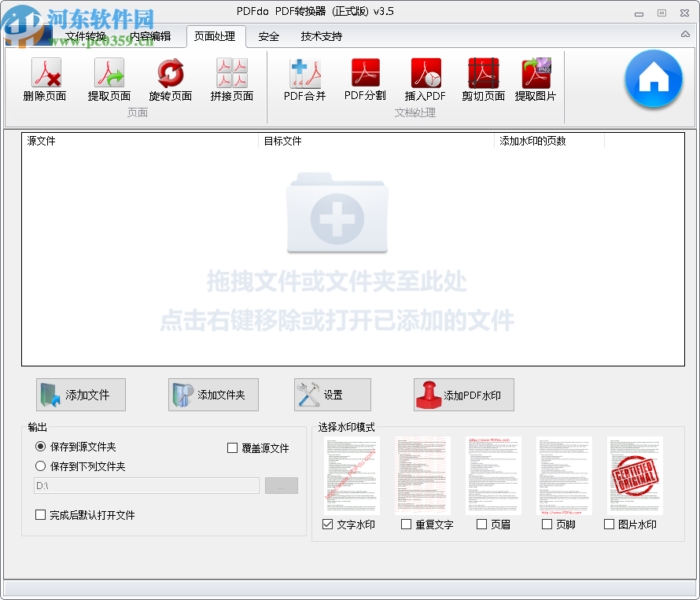Choose the 拼接页面 (Splice Pages) tool
The image size is (700, 600).
click(231, 79)
